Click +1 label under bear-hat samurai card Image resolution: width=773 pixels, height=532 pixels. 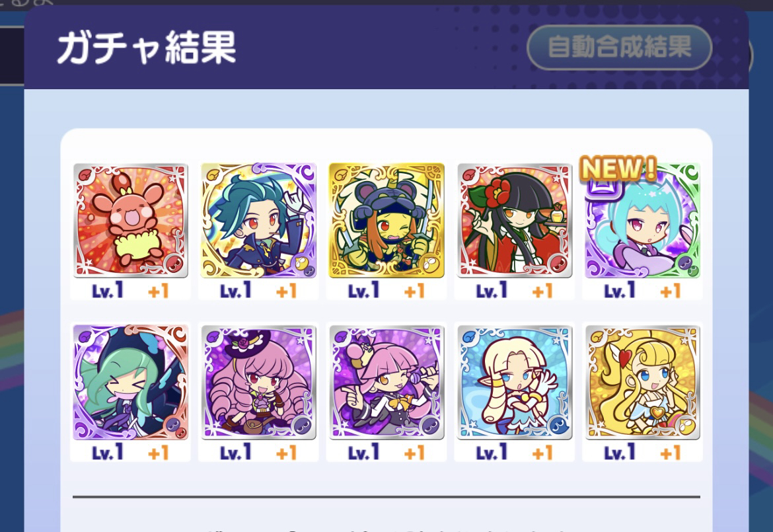415,291
